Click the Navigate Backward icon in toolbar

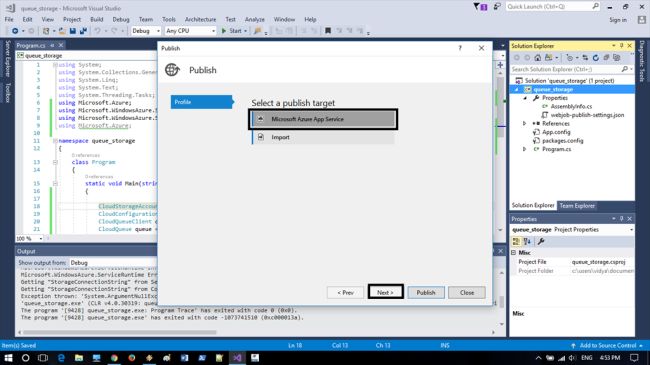point(15,31)
